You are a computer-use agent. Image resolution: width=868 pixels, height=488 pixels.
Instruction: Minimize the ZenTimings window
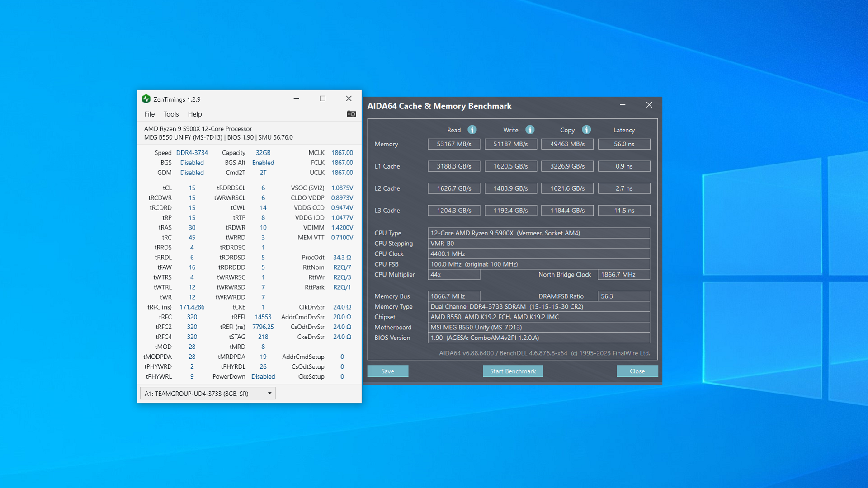click(x=296, y=99)
